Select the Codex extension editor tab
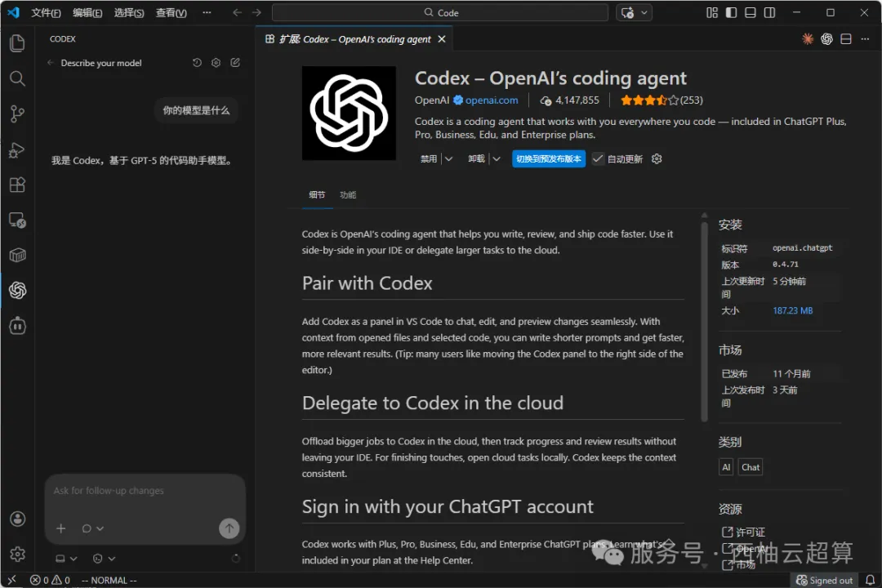Image resolution: width=882 pixels, height=588 pixels. [355, 39]
